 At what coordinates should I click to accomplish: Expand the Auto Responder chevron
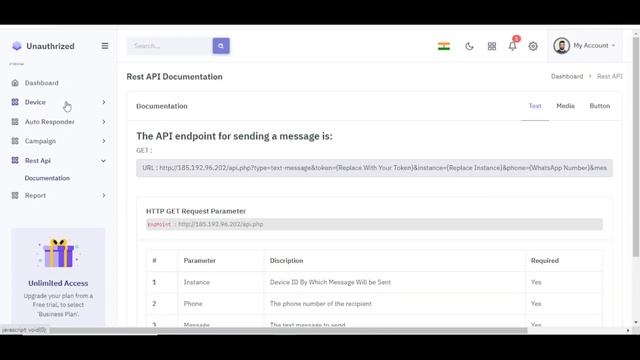tap(104, 122)
